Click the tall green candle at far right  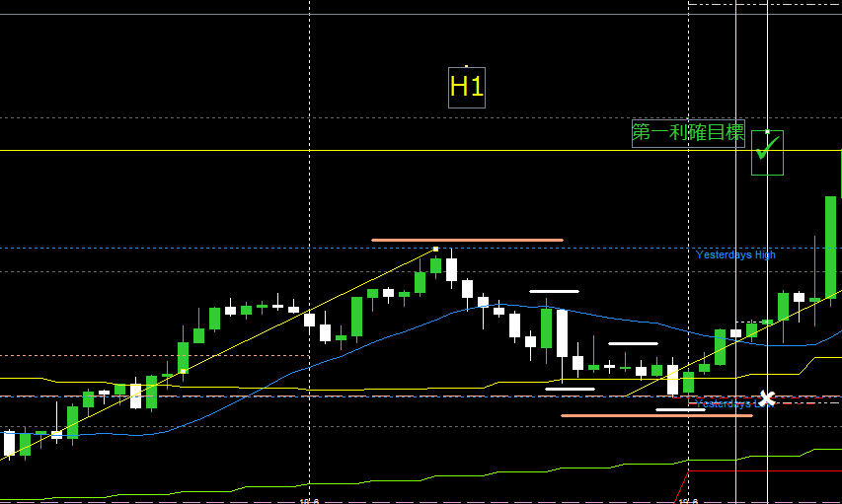tap(830, 247)
